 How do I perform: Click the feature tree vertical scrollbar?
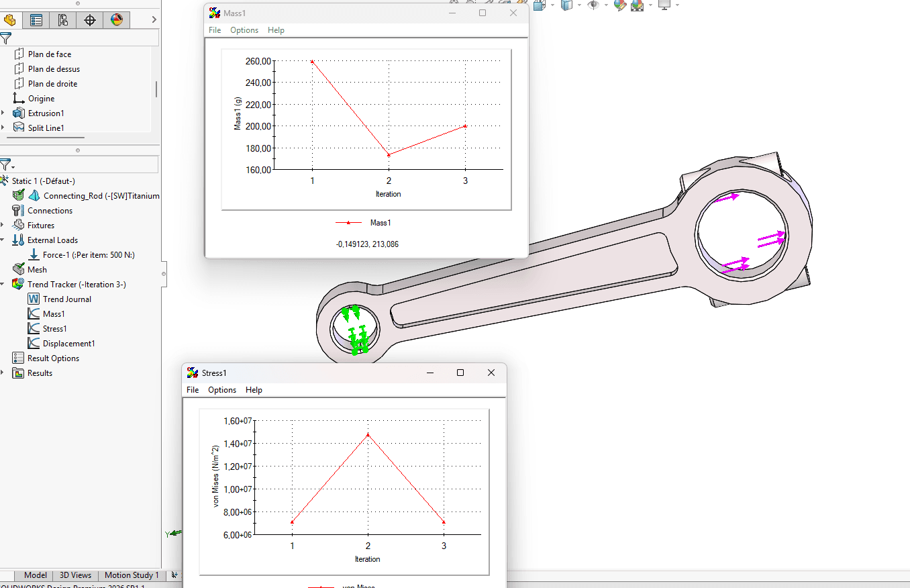(156, 89)
